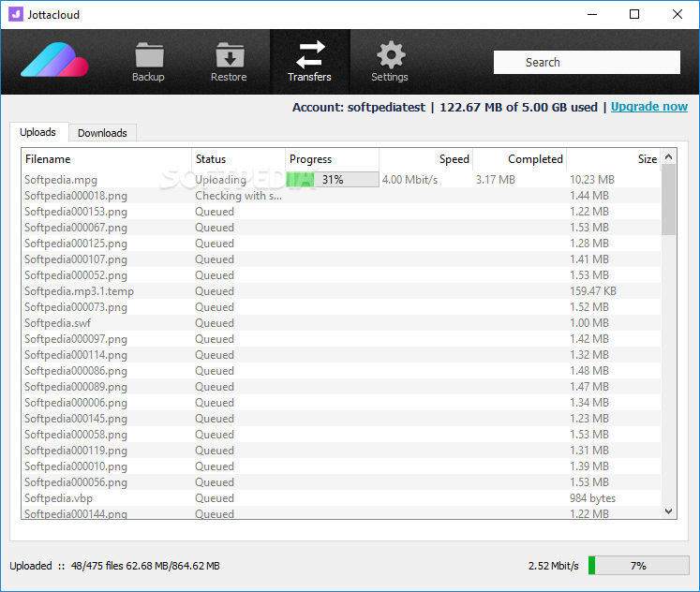Select the Softpedia.mp3.1.temp file
Viewport: 700px width, 592px height.
(79, 291)
